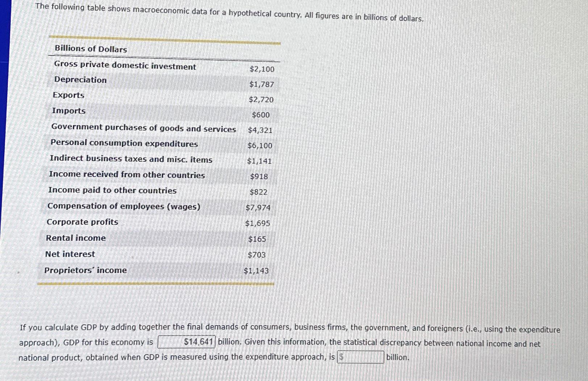The image size is (588, 381).
Task: Click the Indirect business taxes row
Action: 131,160
